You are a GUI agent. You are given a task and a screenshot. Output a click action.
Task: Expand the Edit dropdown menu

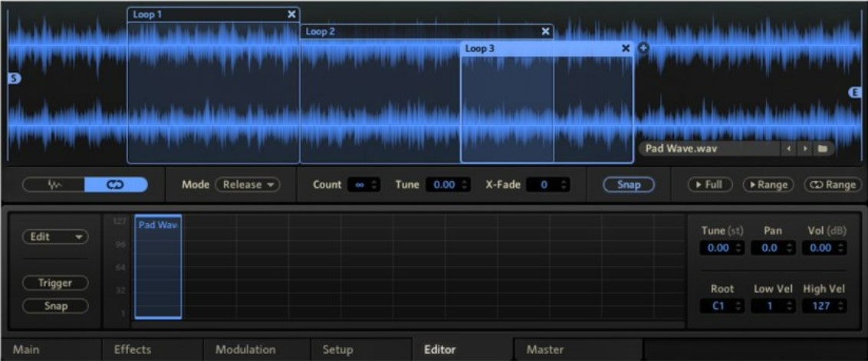point(55,237)
